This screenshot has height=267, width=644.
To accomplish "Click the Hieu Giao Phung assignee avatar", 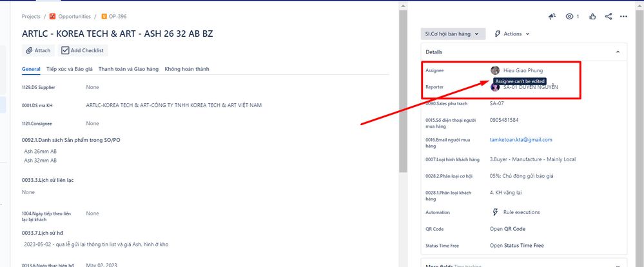I will (x=495, y=70).
